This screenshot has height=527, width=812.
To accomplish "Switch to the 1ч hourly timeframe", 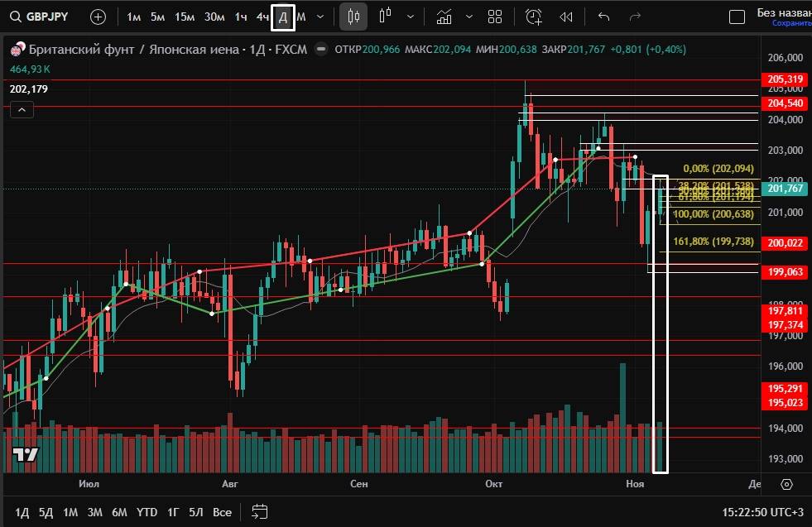I will click(x=240, y=17).
